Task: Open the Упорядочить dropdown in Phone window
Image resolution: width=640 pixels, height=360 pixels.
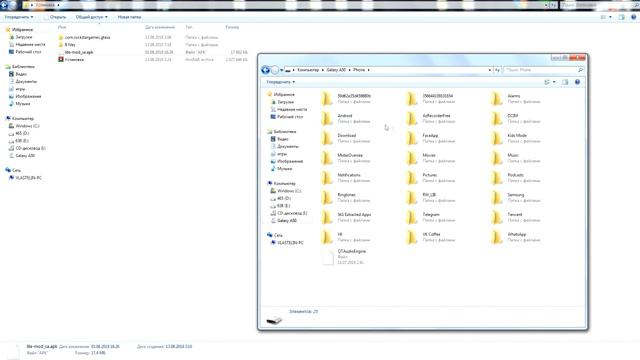Action: pyautogui.click(x=280, y=82)
